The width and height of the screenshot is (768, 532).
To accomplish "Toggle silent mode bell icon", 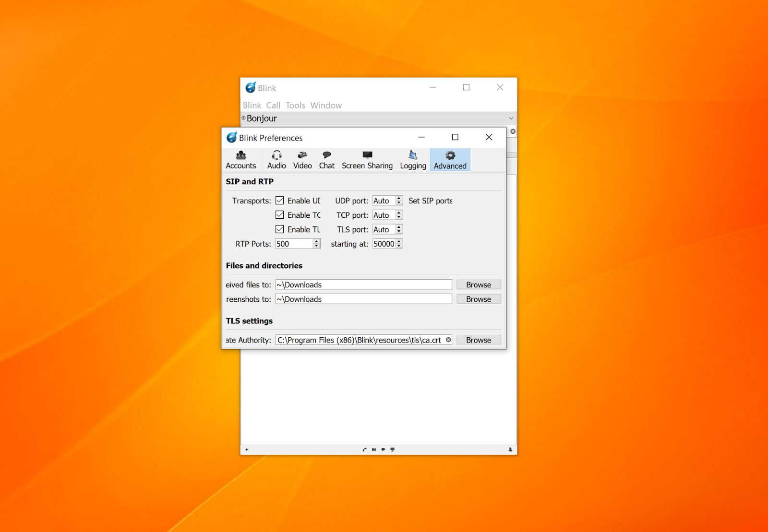I will click(x=510, y=449).
